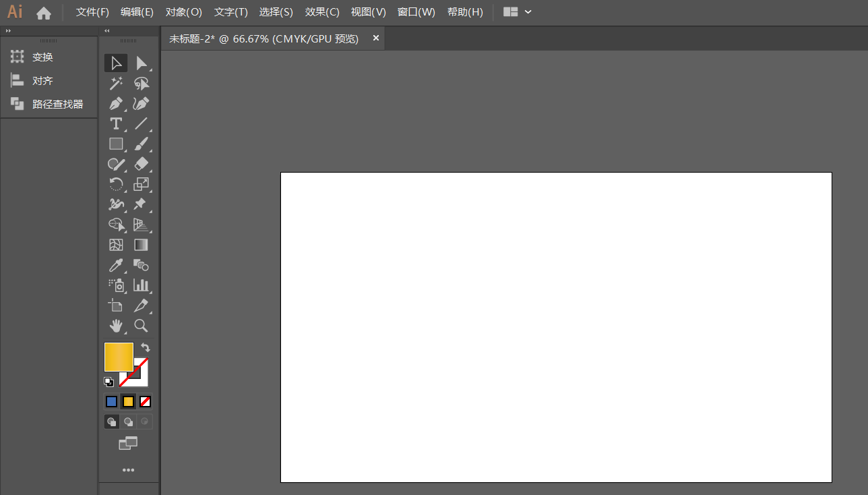This screenshot has height=495, width=868.
Task: Click the yellow Fill color swatch
Action: (x=119, y=357)
